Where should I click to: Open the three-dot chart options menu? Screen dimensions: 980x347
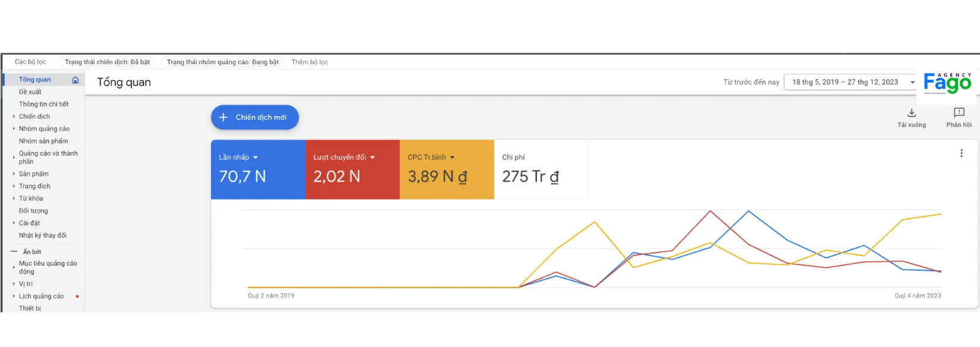pos(961,153)
